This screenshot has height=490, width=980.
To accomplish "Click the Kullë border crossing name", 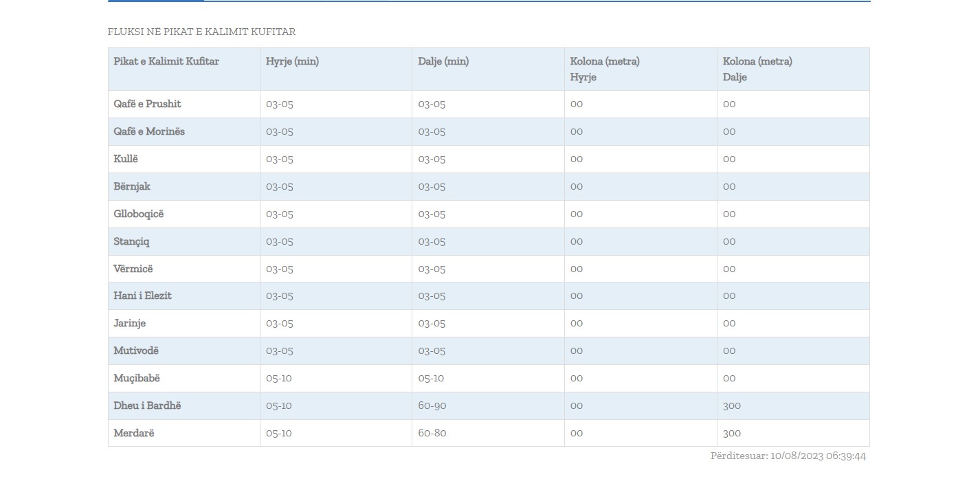I will (126, 159).
